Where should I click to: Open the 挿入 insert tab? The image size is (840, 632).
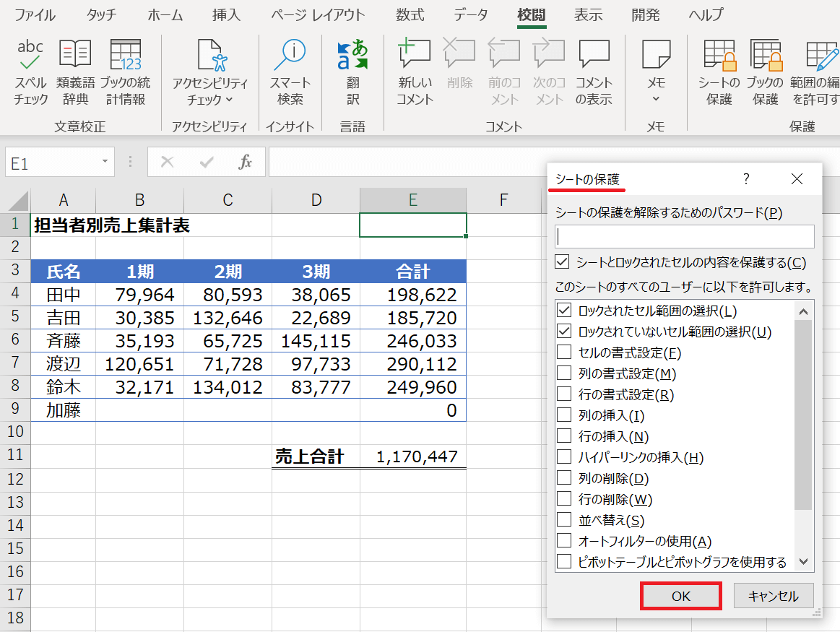[x=226, y=15]
